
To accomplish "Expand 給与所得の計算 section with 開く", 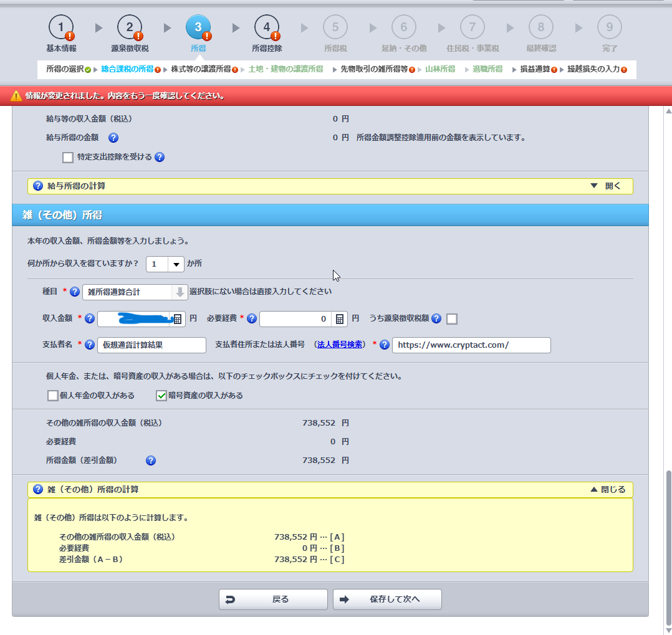I will point(605,186).
